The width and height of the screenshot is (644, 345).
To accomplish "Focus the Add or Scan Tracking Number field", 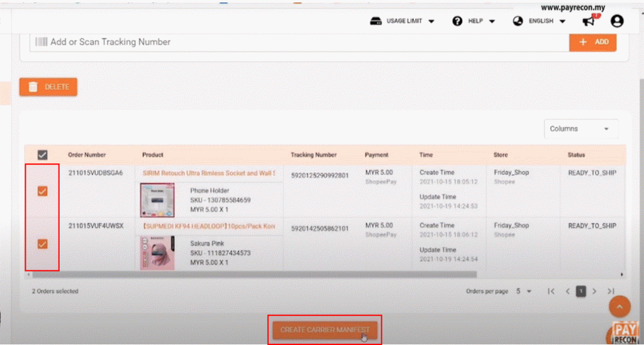I will click(299, 42).
